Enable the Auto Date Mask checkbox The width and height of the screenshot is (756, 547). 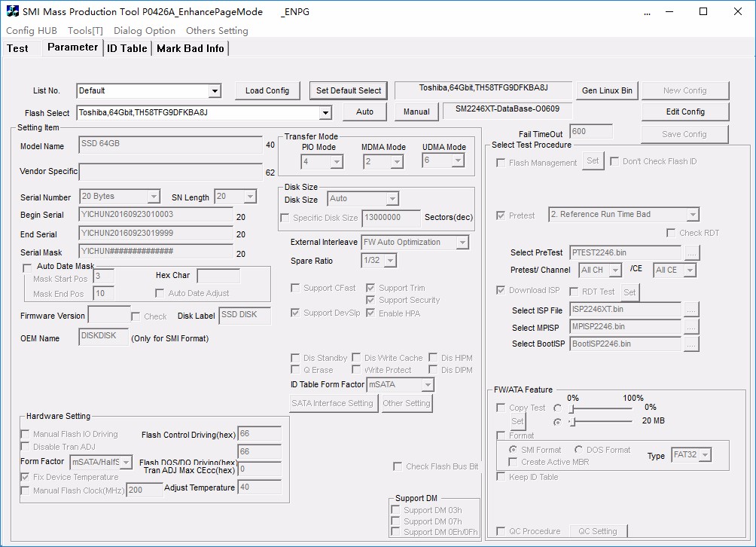tap(28, 267)
